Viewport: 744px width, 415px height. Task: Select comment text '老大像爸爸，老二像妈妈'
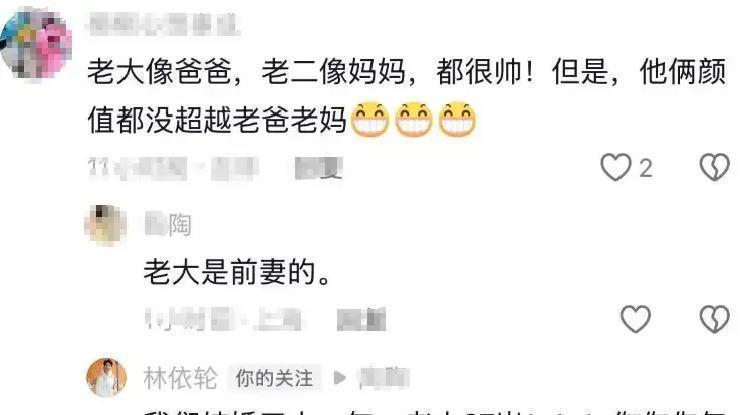point(247,72)
